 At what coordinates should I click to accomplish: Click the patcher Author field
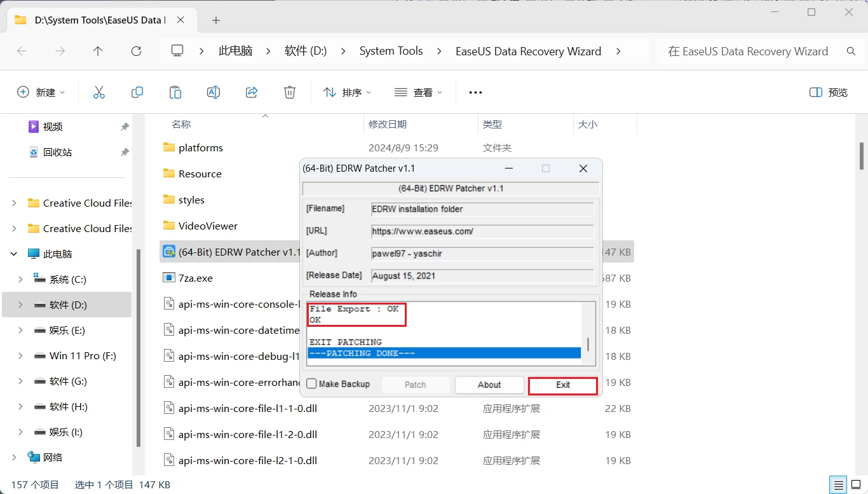(482, 253)
